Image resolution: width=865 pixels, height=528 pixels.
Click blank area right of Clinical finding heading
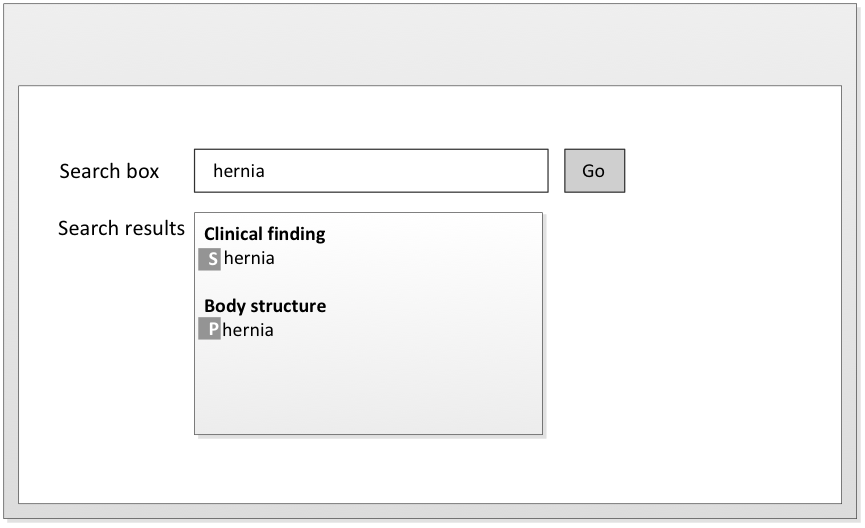click(x=440, y=234)
